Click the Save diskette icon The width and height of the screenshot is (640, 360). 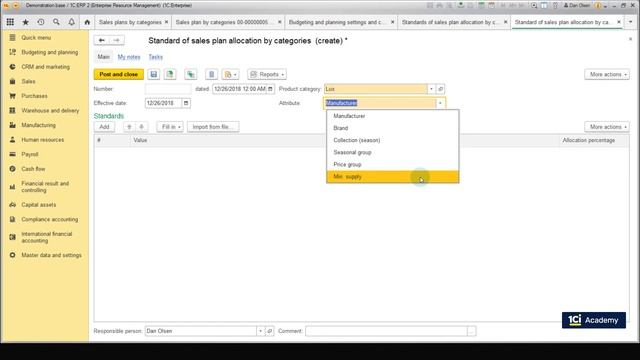tap(154, 74)
